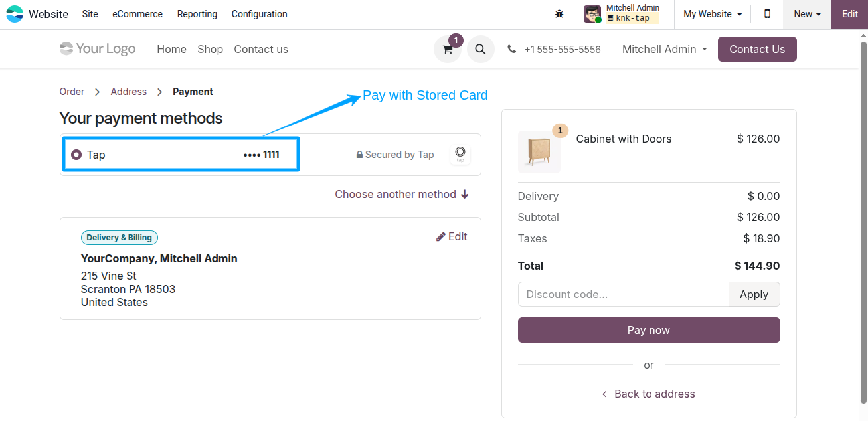Expand Choose another method

coord(402,194)
